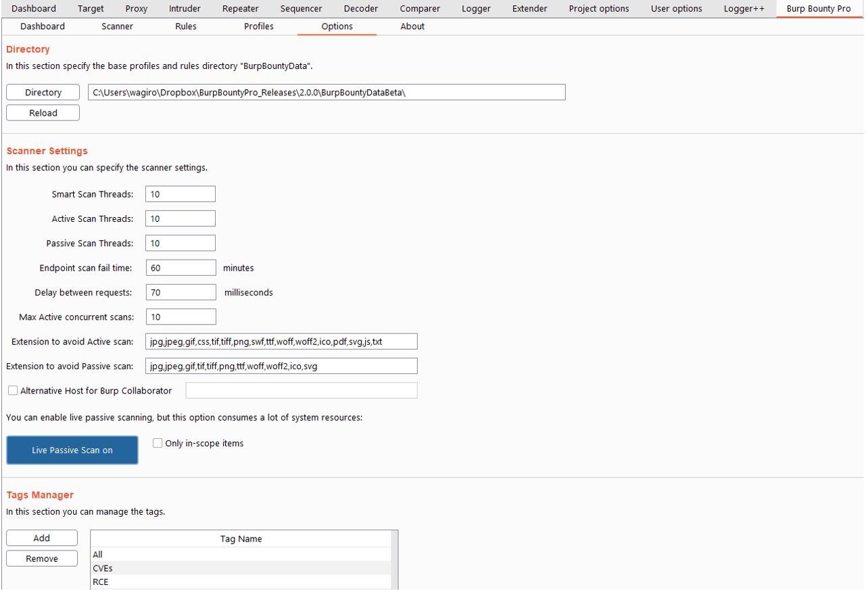The width and height of the screenshot is (868, 610).
Task: Enable Alternative Host for Burp Collaborator
Action: (13, 390)
